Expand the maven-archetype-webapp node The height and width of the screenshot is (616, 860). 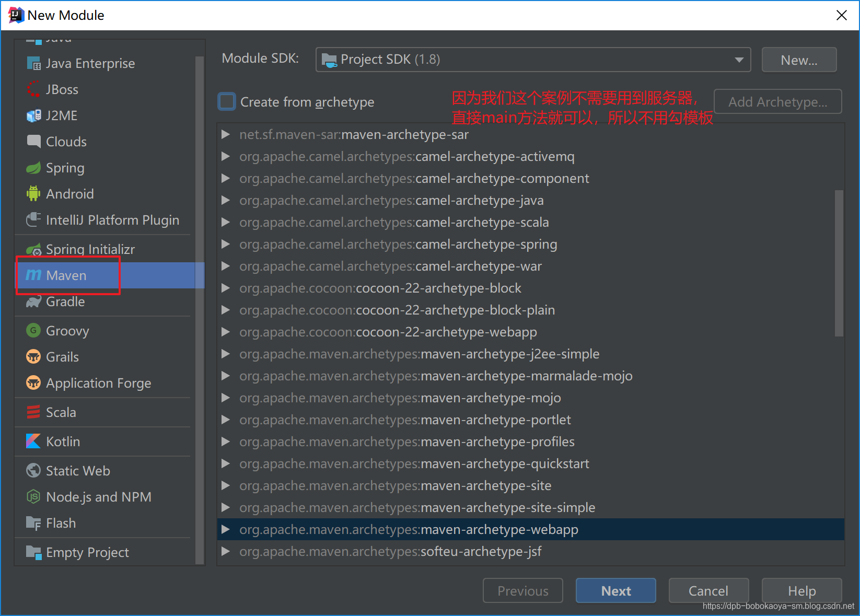(x=226, y=529)
